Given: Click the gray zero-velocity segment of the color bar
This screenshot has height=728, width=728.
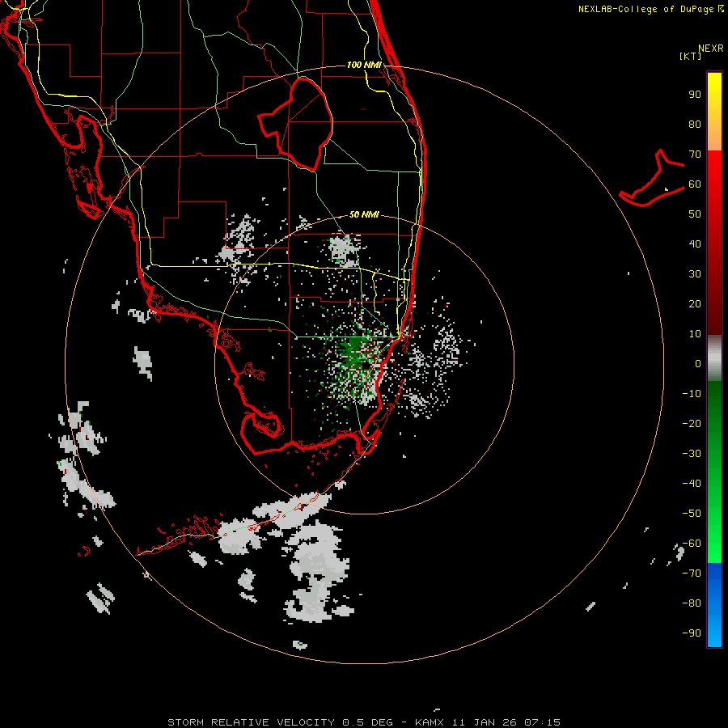Looking at the screenshot, I should pos(714,358).
